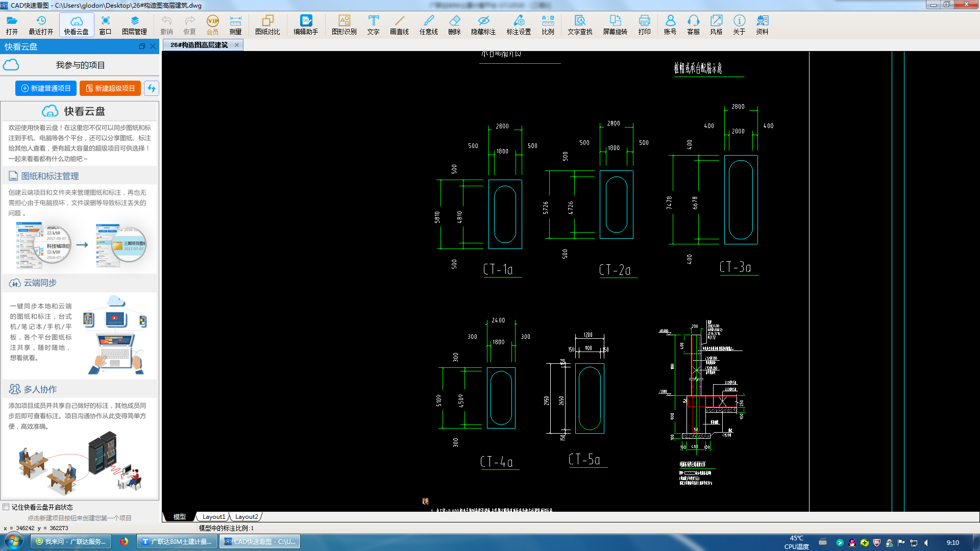Click the CT-5a label in drawing

[x=584, y=459]
